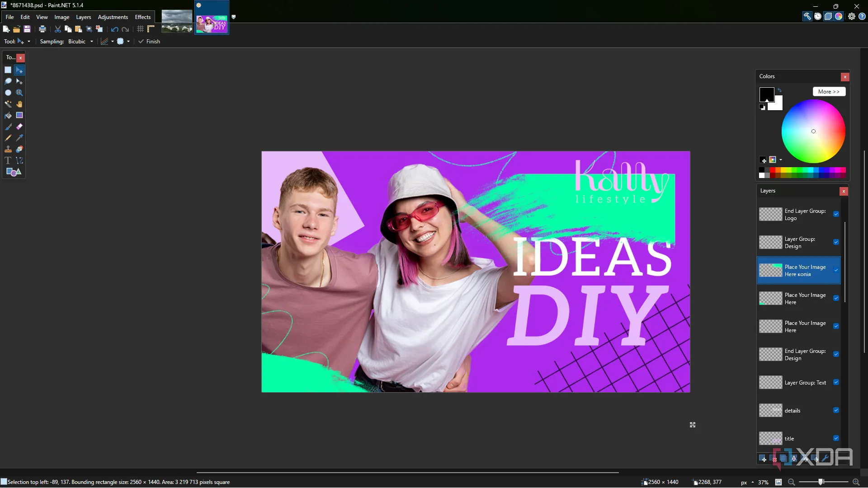This screenshot has height=488, width=868.
Task: Select the Magic Wand tool
Action: (8, 104)
